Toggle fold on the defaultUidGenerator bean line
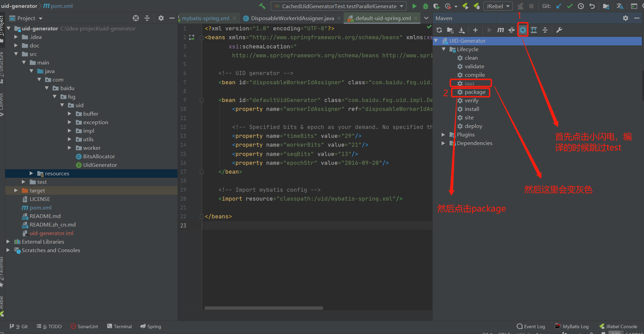This screenshot has width=644, height=334. pyautogui.click(x=202, y=100)
